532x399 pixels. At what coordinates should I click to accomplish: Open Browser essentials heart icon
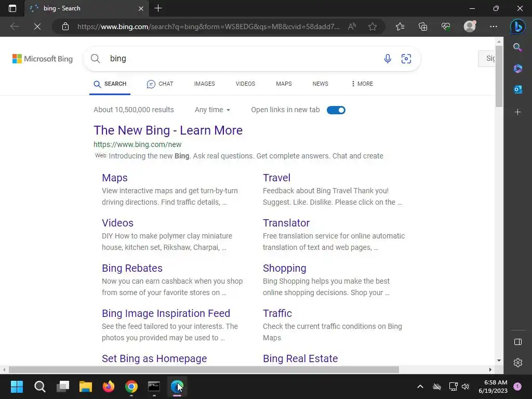pyautogui.click(x=446, y=26)
